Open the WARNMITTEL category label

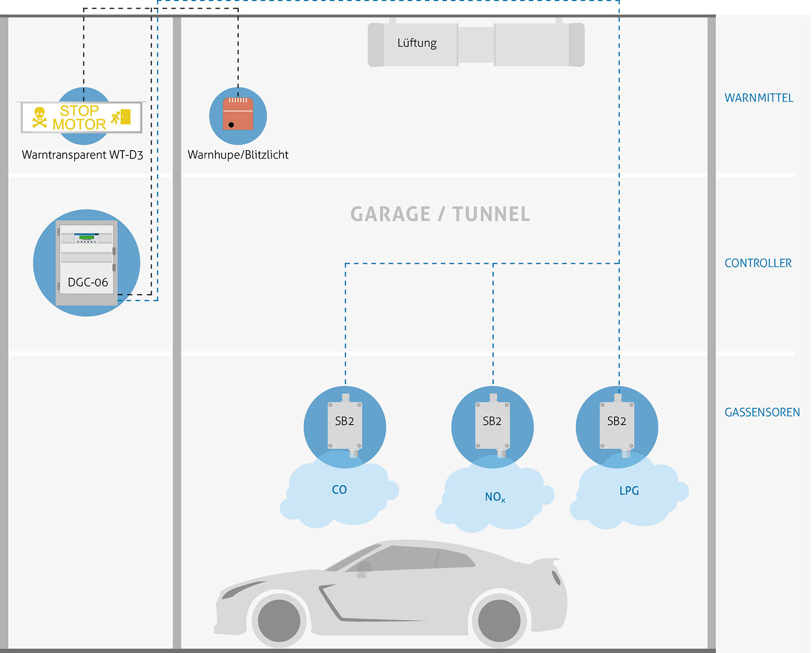(759, 98)
